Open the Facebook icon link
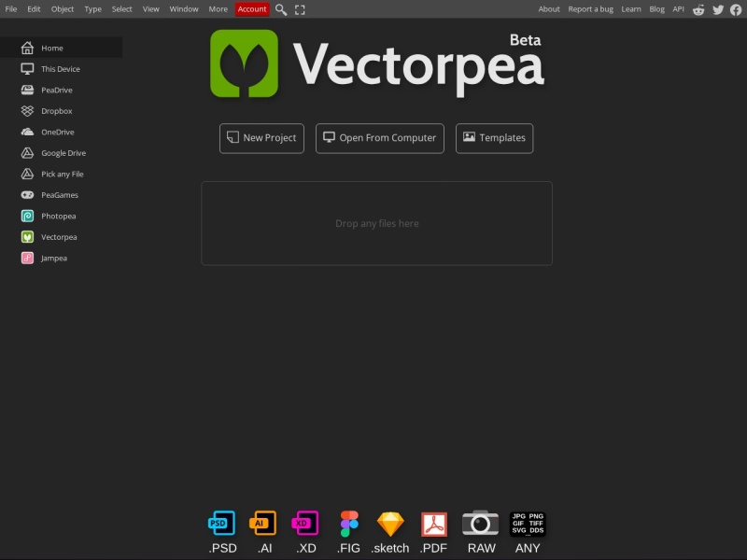 coord(736,9)
